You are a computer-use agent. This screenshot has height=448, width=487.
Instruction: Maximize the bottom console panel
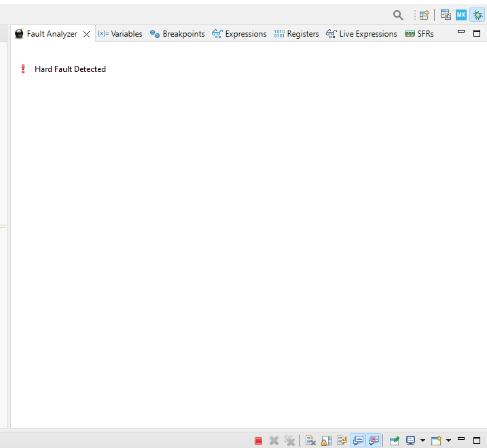pyautogui.click(x=477, y=441)
